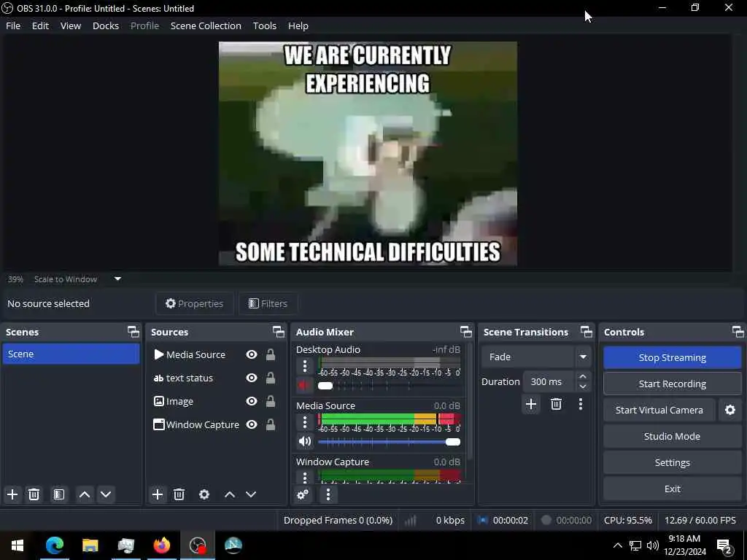Open the Scene Collection menu
Image resolution: width=747 pixels, height=560 pixels.
[206, 26]
